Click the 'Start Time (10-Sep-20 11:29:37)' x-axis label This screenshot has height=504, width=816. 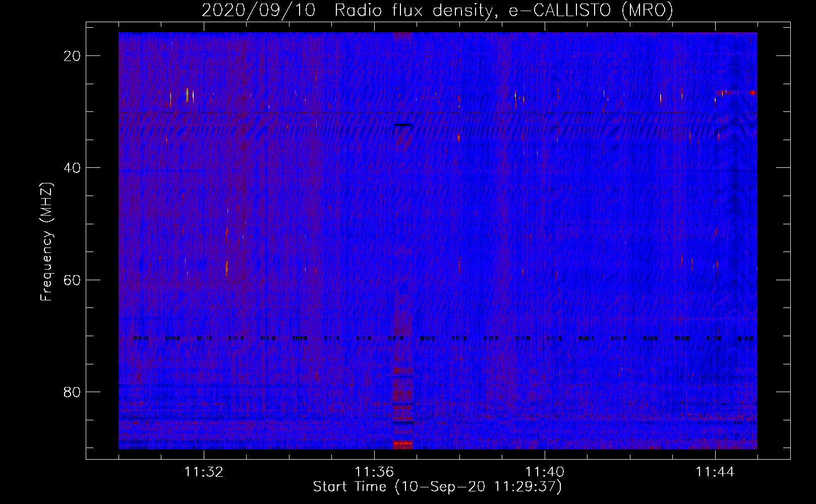(x=437, y=487)
